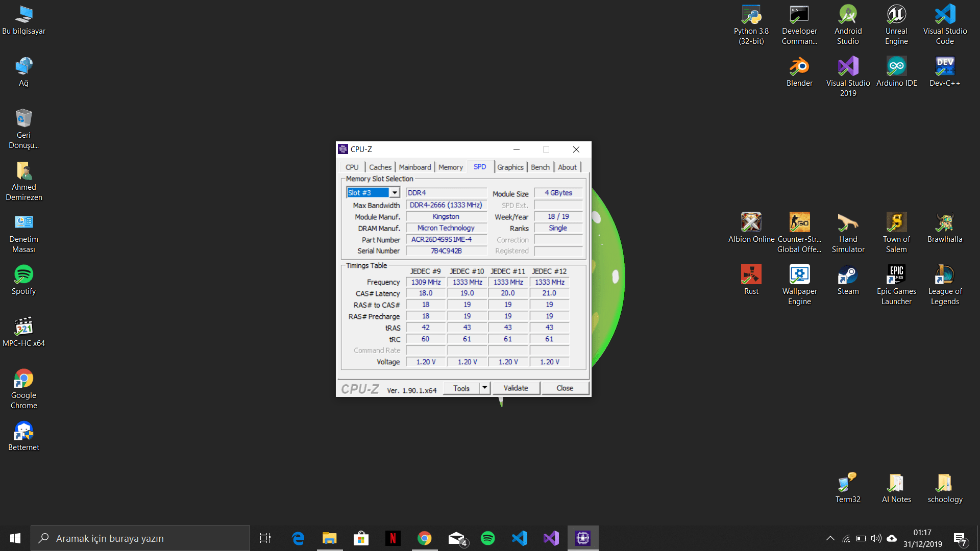Open the Steam desktop icon
Viewport: 980px width, 551px height.
848,275
